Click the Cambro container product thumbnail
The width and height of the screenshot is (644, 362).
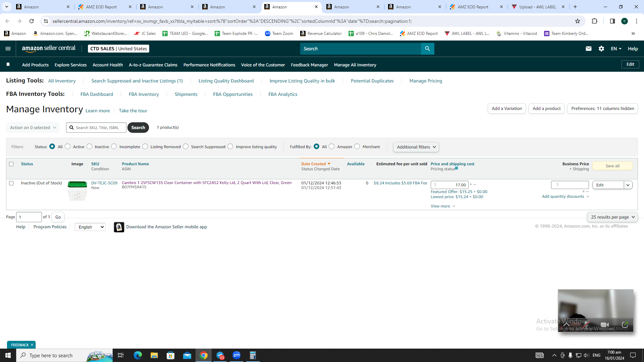77,191
